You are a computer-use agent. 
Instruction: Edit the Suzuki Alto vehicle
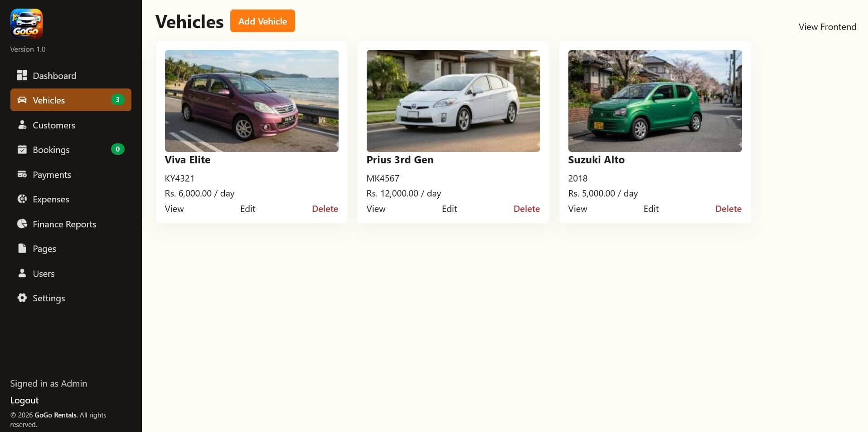pos(651,209)
